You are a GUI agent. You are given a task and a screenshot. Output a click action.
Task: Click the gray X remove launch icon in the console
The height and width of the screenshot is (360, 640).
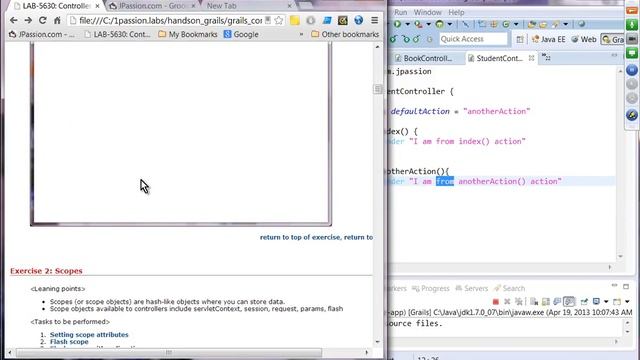click(x=507, y=302)
